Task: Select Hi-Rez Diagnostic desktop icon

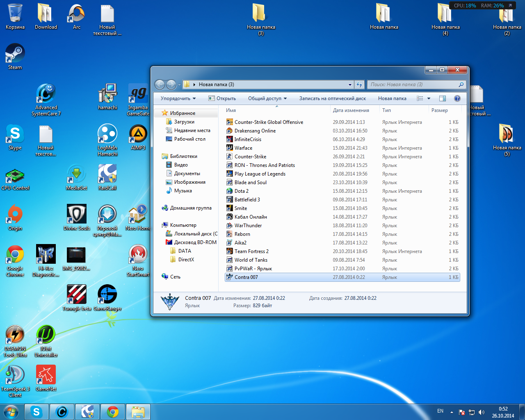Action: click(46, 260)
